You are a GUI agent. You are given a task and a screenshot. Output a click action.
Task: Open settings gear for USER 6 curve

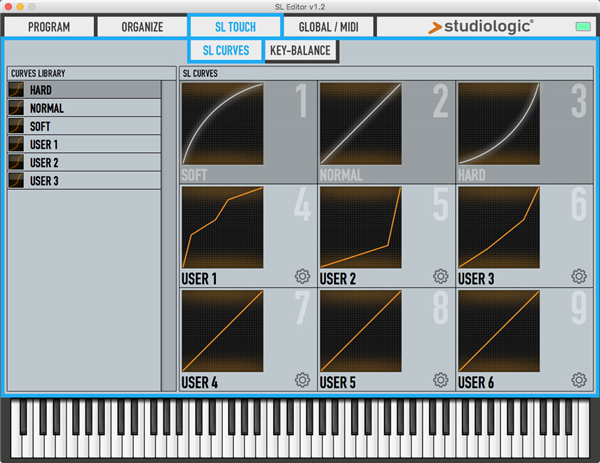tap(578, 380)
